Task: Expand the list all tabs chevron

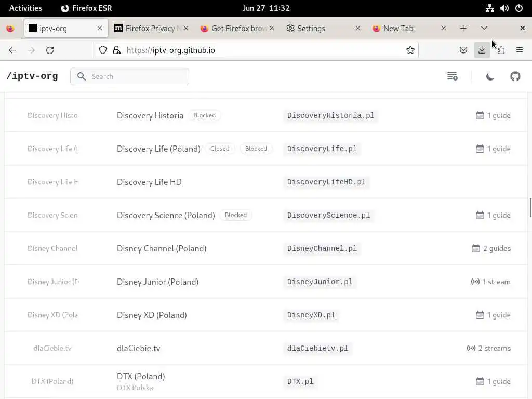Action: (x=484, y=29)
